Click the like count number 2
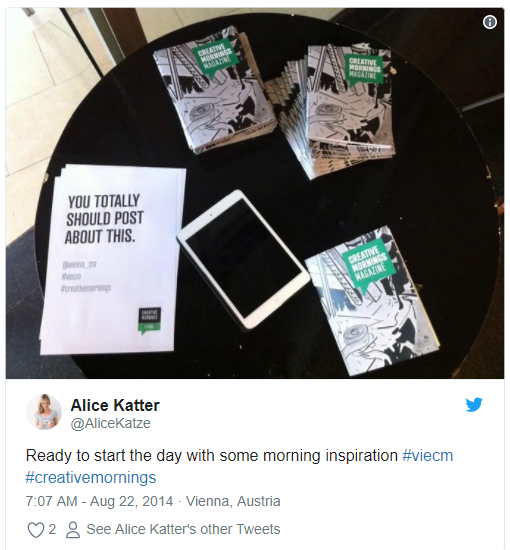The width and height of the screenshot is (510, 550). tap(52, 529)
